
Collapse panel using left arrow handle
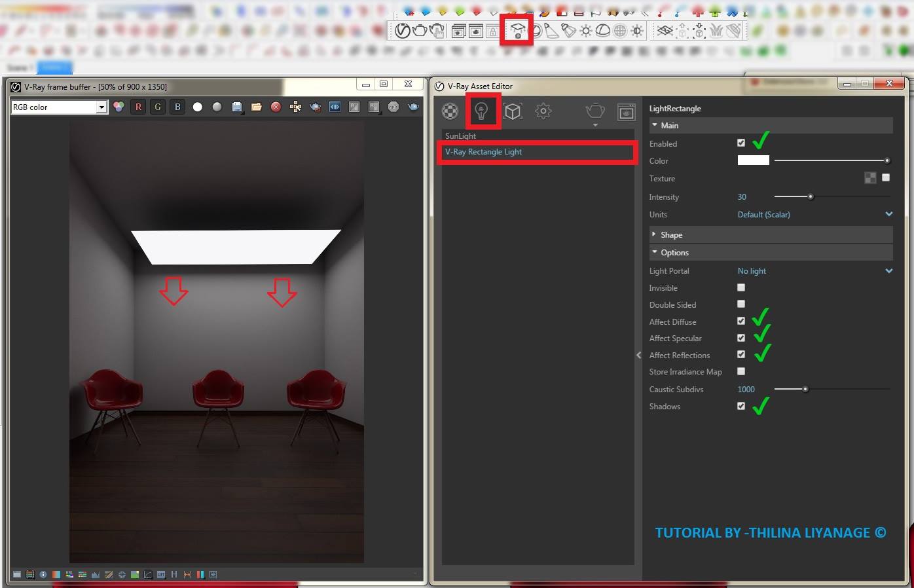coord(638,356)
